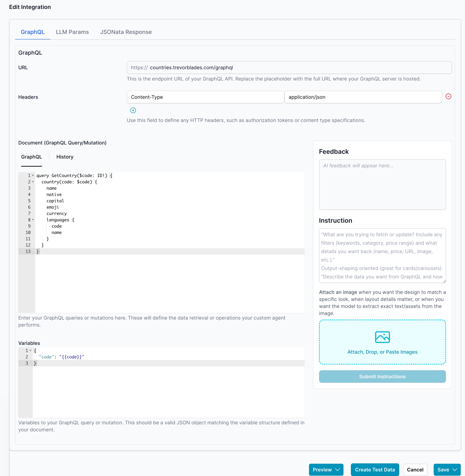Screen dimensions: 465x476
Task: Collapse the country block at line 2
Action: 33,182
